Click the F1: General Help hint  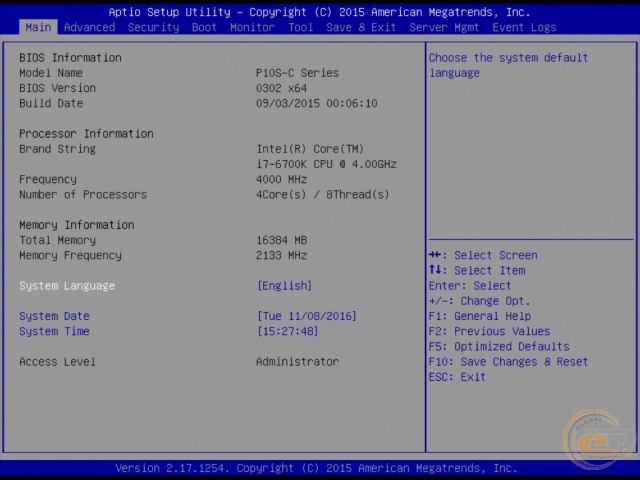pos(480,316)
